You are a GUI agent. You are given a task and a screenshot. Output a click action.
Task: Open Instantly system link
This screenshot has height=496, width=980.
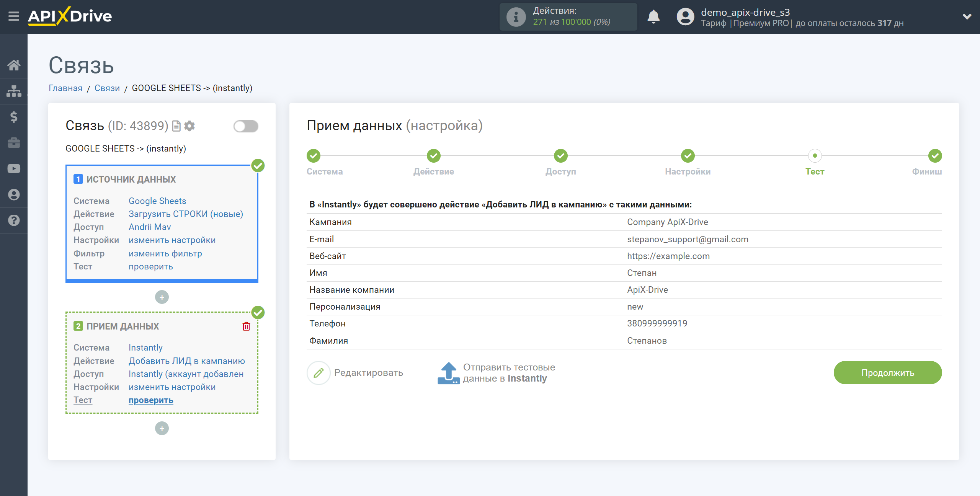click(145, 348)
